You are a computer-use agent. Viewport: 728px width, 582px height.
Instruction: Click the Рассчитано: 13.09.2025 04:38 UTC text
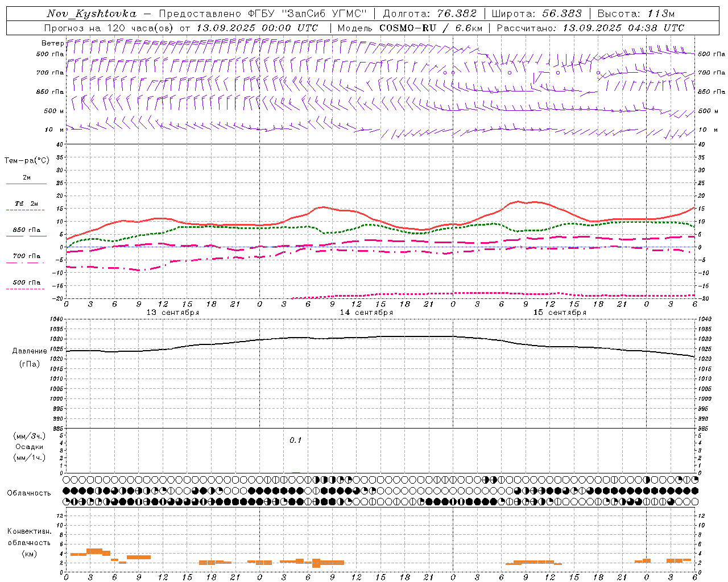pos(590,28)
